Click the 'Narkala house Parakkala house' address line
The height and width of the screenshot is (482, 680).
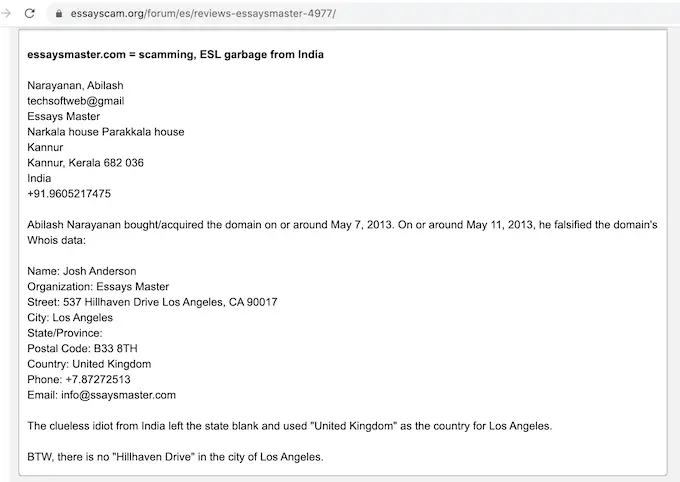click(105, 132)
